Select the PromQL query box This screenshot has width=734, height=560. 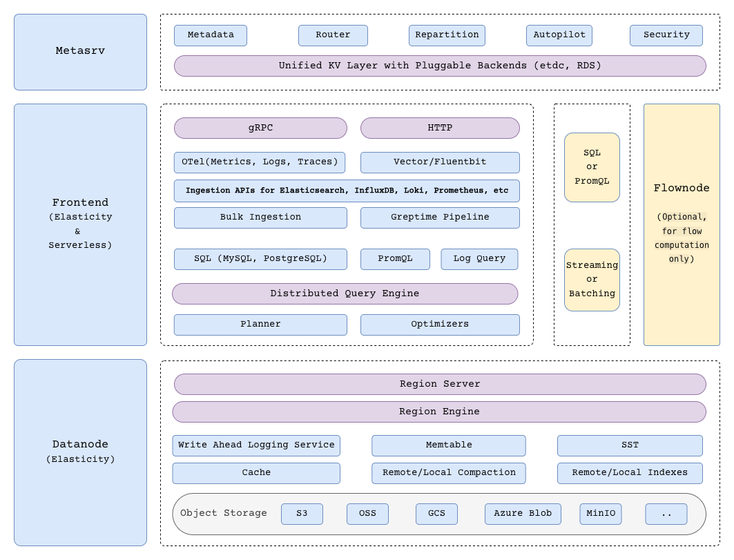395,259
